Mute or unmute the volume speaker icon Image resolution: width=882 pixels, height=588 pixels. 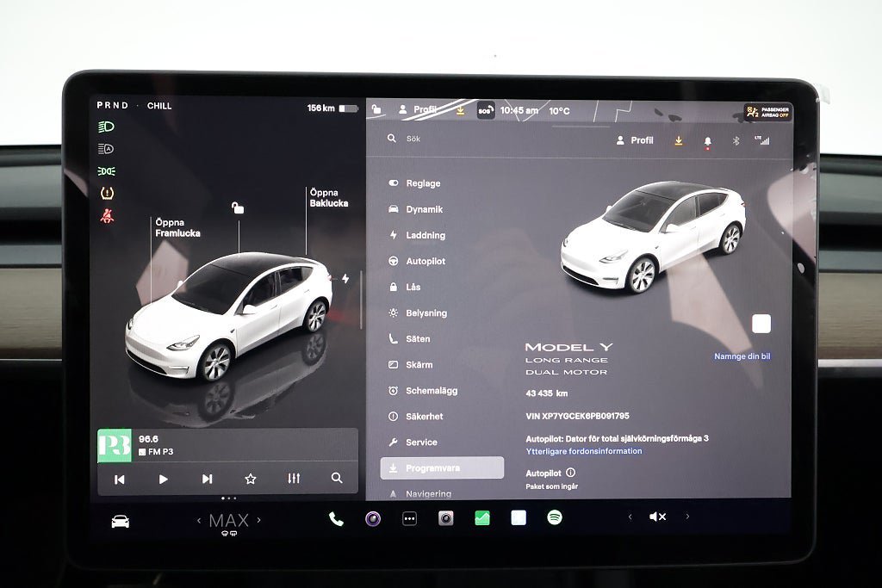pos(657,517)
